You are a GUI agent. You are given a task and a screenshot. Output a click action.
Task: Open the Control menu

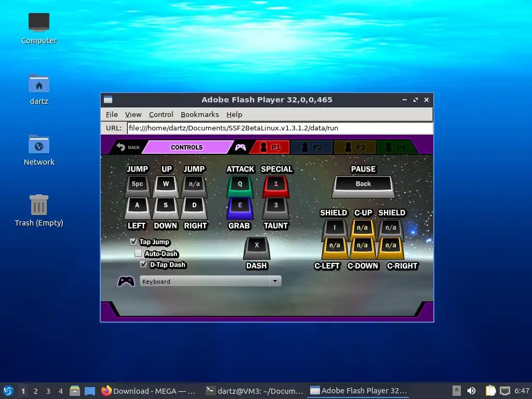[x=161, y=115]
